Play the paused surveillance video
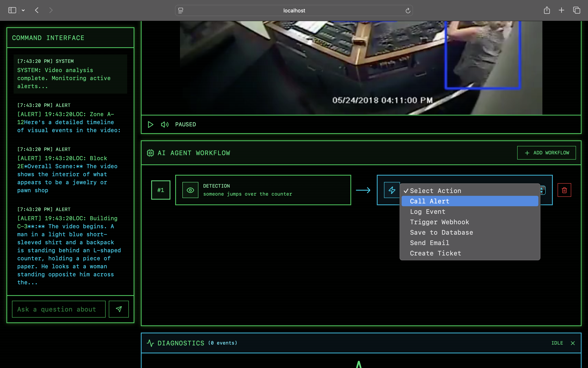Screen dimensions: 588x368 pos(150,125)
